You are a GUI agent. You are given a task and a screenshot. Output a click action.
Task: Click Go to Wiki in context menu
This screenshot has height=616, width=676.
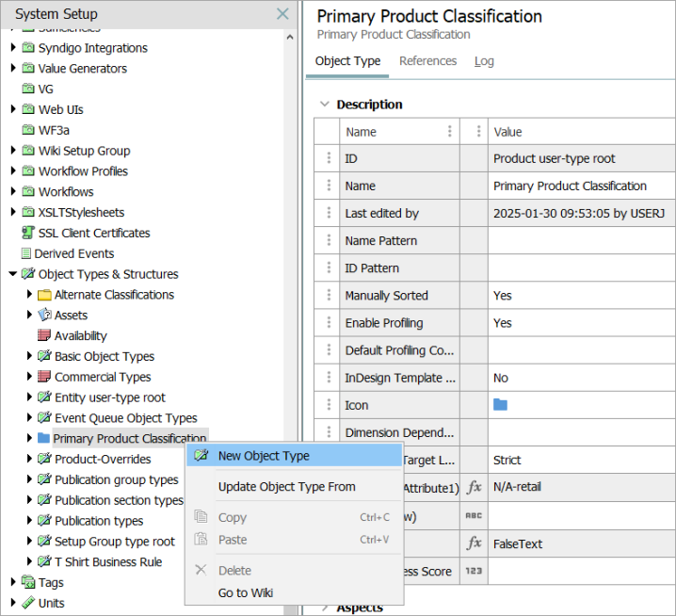coord(245,592)
